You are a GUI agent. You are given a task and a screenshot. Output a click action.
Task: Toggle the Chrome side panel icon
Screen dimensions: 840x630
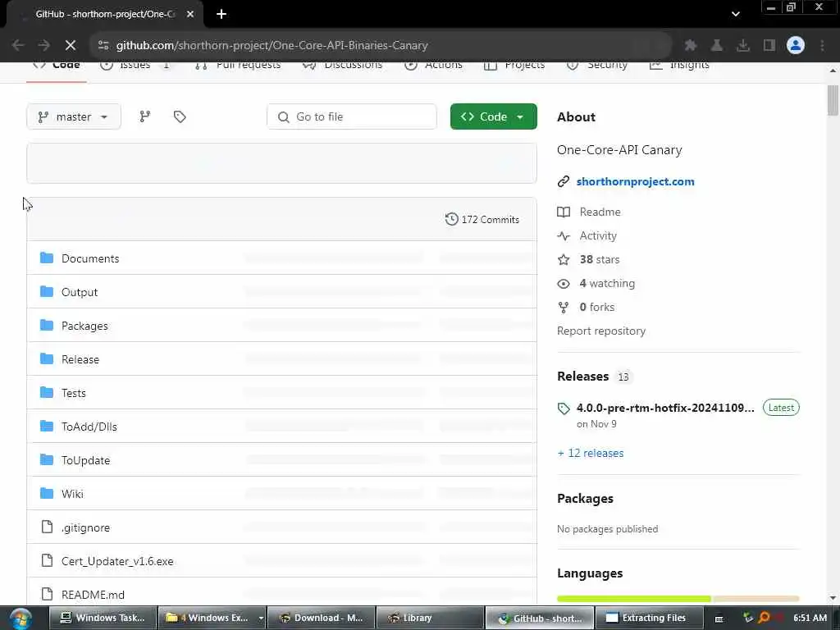click(769, 46)
